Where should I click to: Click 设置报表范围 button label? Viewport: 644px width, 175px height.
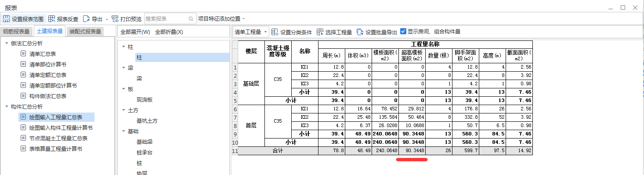click(x=28, y=19)
